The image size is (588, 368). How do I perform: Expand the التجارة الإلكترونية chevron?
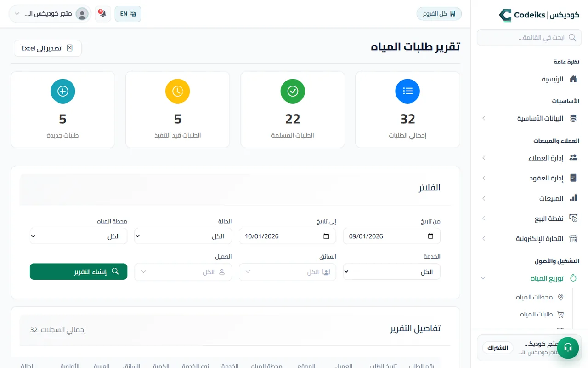[483, 239]
